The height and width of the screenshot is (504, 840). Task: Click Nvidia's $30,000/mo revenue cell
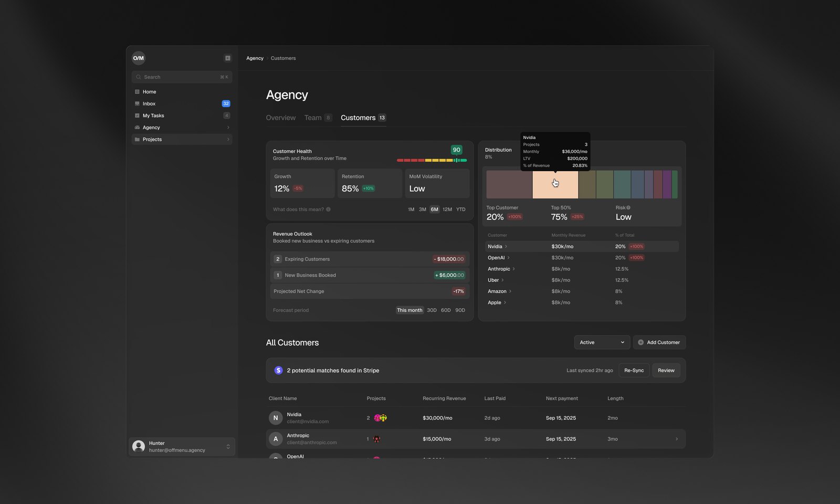437,418
